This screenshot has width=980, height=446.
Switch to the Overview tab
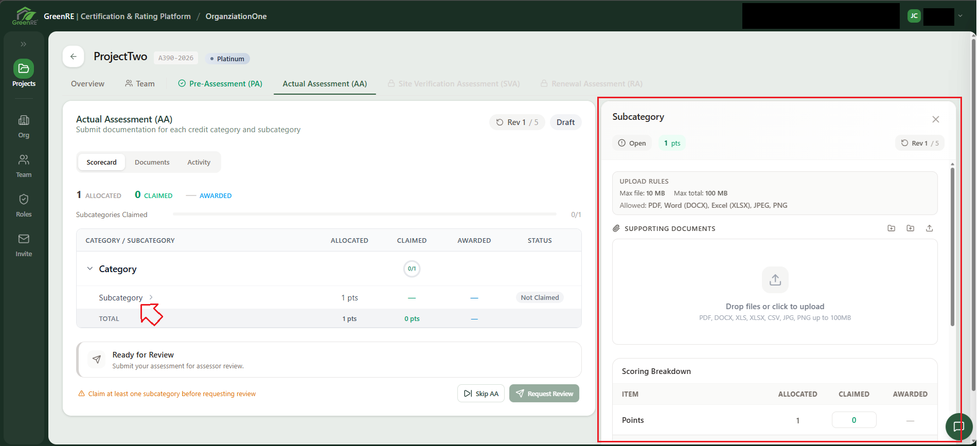click(87, 83)
